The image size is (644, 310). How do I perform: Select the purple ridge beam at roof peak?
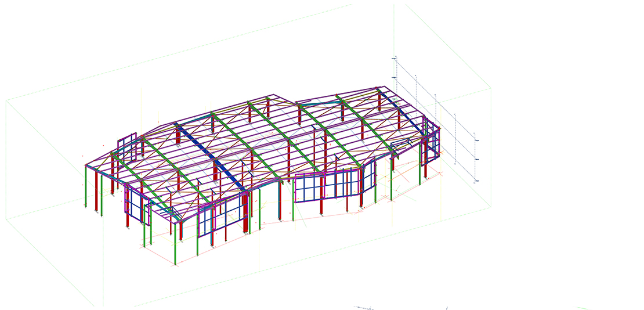pos(220,109)
